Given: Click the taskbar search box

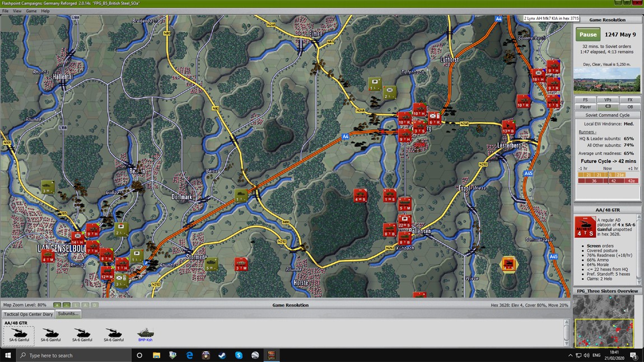Looking at the screenshot, I should click(74, 355).
